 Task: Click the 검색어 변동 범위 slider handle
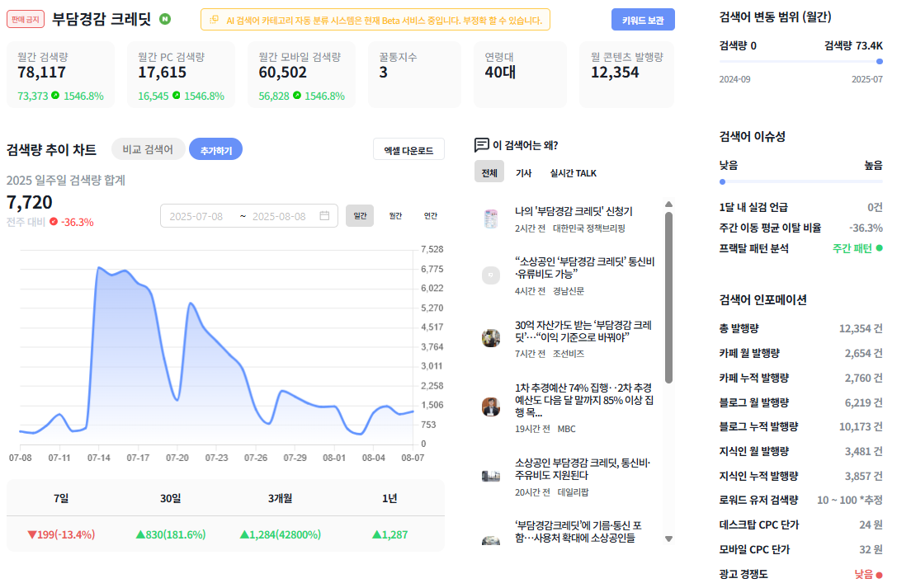click(880, 61)
